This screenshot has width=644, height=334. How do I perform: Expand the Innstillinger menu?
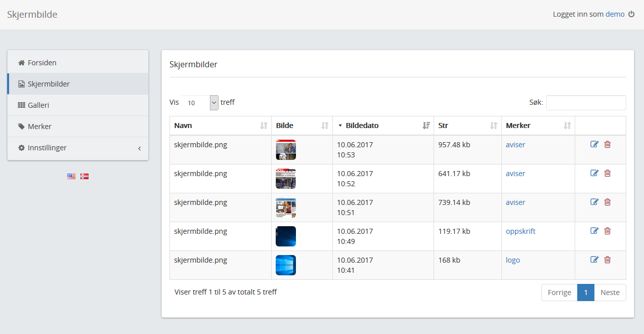click(x=78, y=148)
